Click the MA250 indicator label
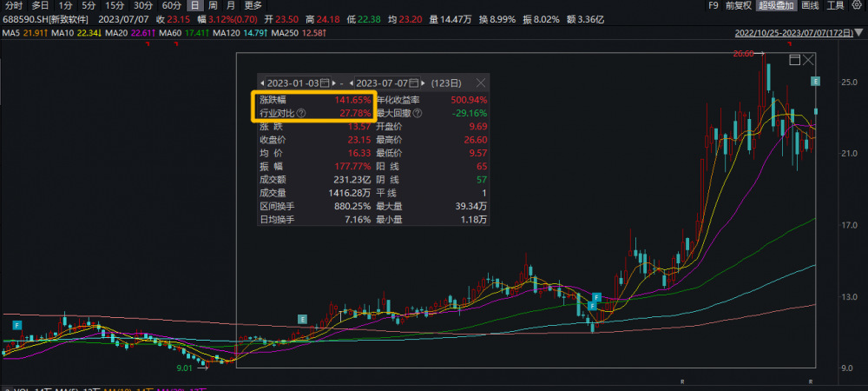Screen dimensions: 868x391 286,33
